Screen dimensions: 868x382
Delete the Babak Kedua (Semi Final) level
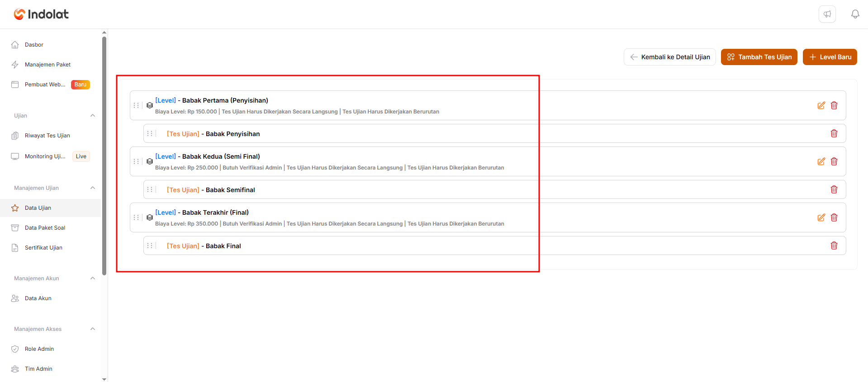(x=834, y=161)
